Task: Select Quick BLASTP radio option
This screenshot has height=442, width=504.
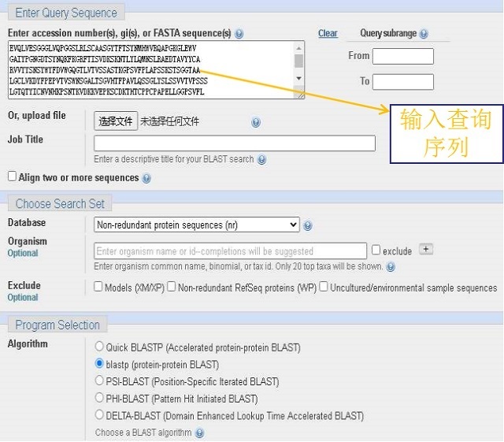Action: click(99, 347)
